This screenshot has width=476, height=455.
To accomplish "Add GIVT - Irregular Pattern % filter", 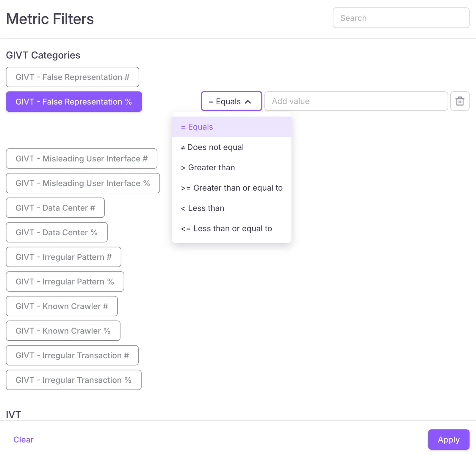I will coord(65,281).
